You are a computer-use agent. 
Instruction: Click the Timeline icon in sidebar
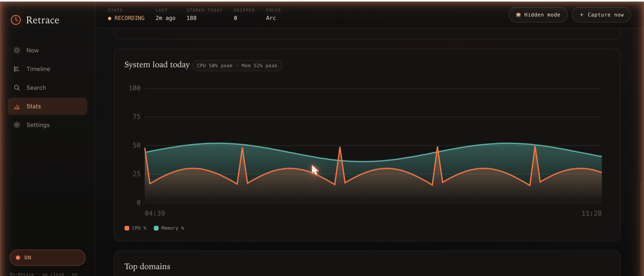coord(17,69)
